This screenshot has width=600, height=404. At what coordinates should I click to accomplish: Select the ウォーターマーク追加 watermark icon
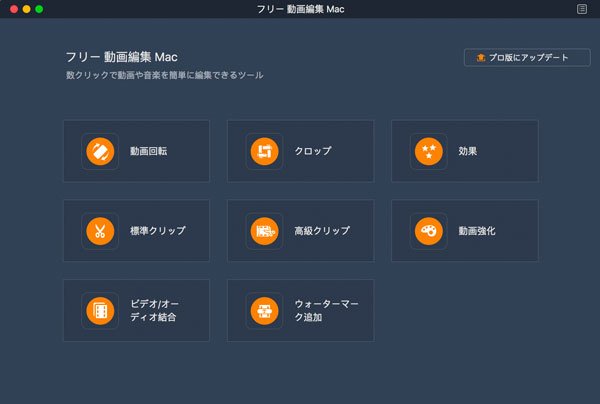click(x=264, y=311)
